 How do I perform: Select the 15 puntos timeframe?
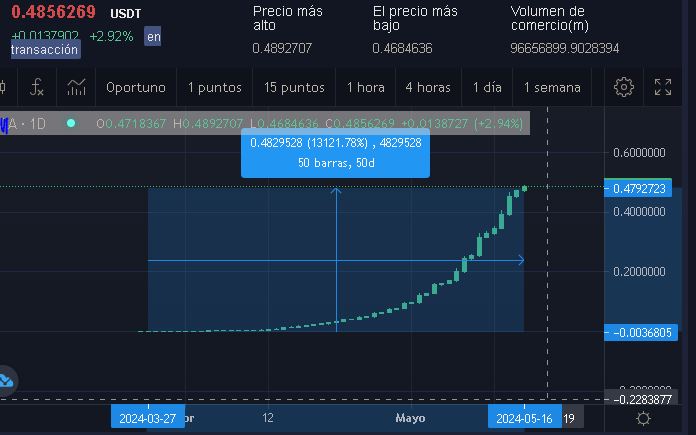[294, 87]
